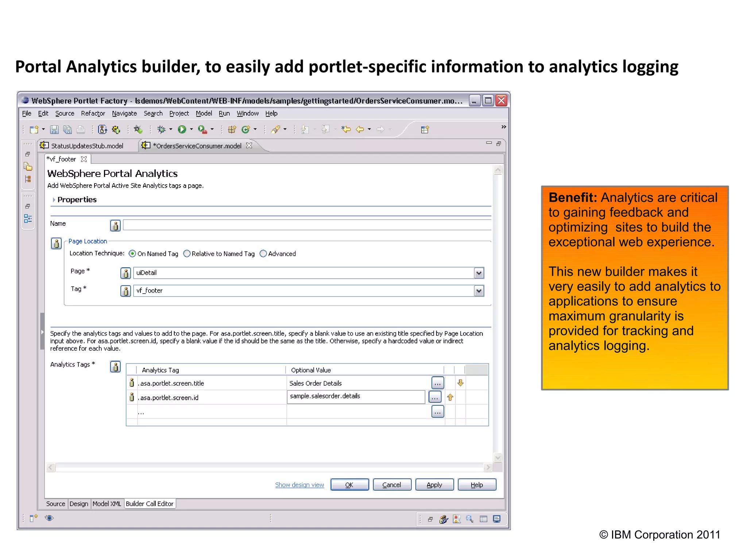This screenshot has width=747, height=560.
Task: Click the vertical scrollbar up arrow
Action: (x=498, y=170)
